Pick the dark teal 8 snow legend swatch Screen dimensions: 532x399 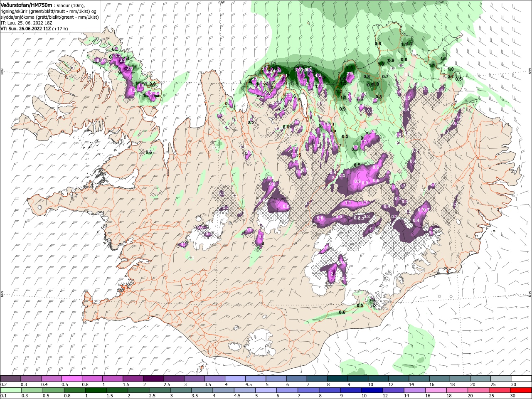[337, 379]
